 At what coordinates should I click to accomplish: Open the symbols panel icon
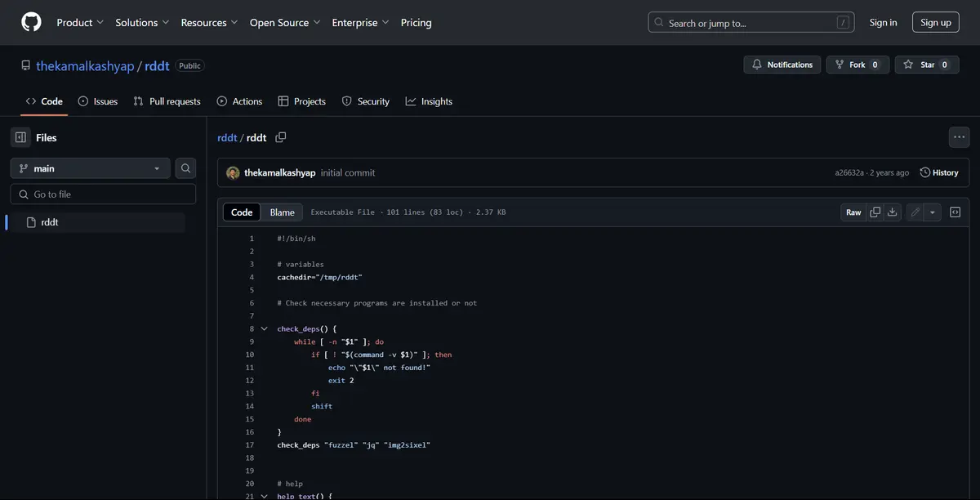click(955, 212)
